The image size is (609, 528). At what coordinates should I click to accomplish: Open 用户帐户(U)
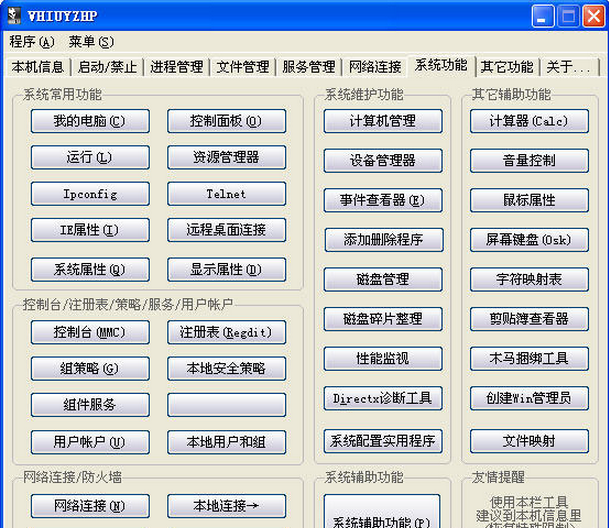pos(90,442)
